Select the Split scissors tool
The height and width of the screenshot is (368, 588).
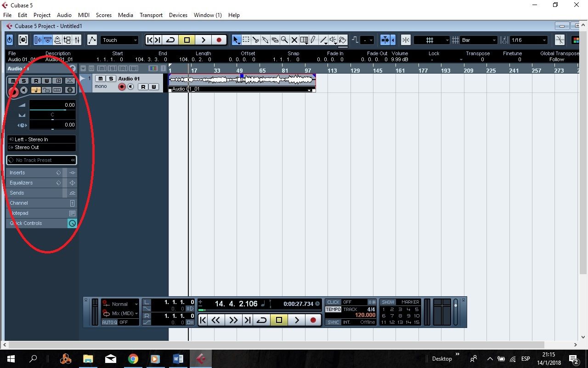[x=256, y=40]
